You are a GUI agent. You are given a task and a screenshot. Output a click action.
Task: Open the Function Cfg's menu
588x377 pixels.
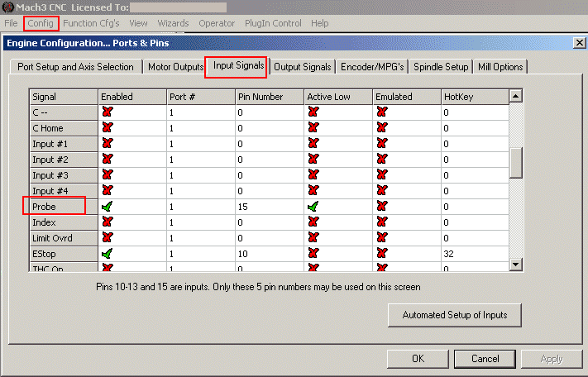pyautogui.click(x=91, y=23)
